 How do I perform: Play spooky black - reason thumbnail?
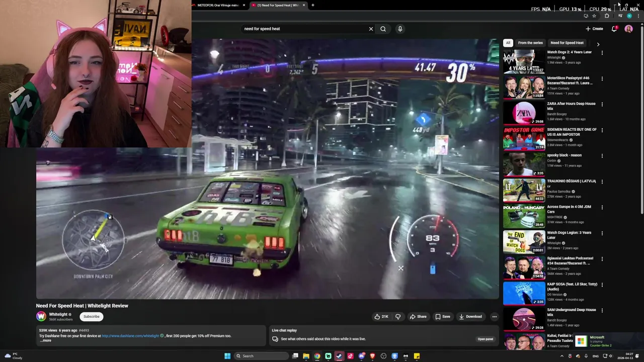(524, 164)
